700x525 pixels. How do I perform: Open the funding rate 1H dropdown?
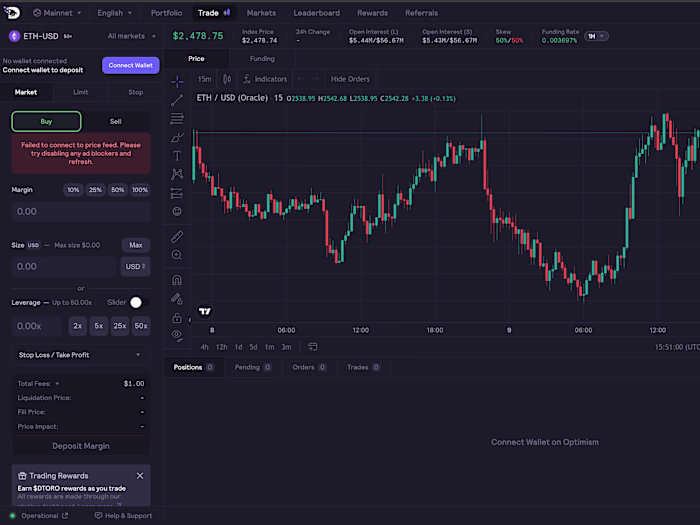596,36
